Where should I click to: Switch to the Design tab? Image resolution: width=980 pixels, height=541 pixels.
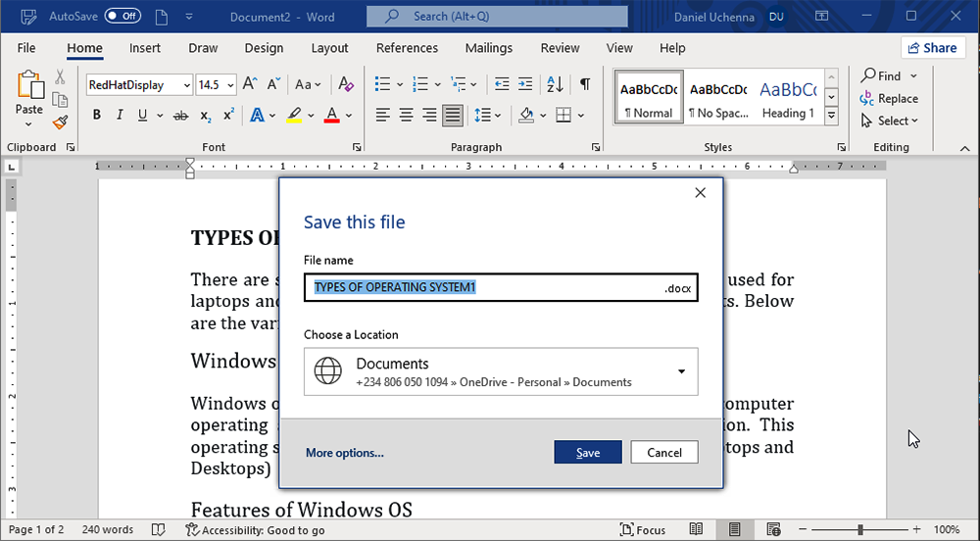tap(264, 48)
